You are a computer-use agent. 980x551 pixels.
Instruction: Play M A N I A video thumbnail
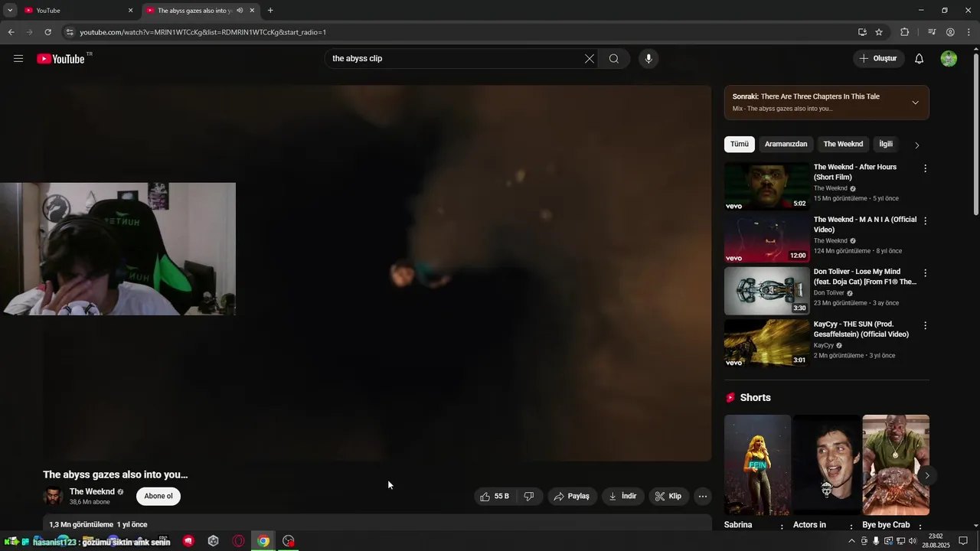tap(766, 239)
